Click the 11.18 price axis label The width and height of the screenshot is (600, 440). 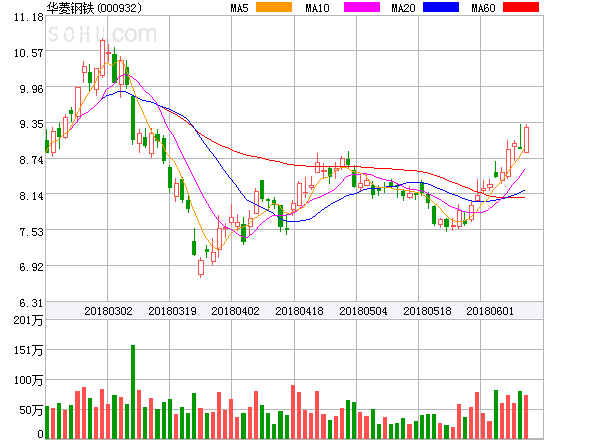[x=29, y=17]
